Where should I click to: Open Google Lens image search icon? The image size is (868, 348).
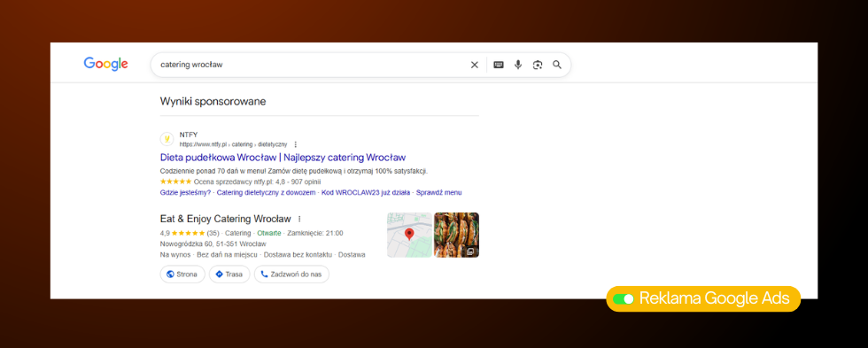point(538,65)
